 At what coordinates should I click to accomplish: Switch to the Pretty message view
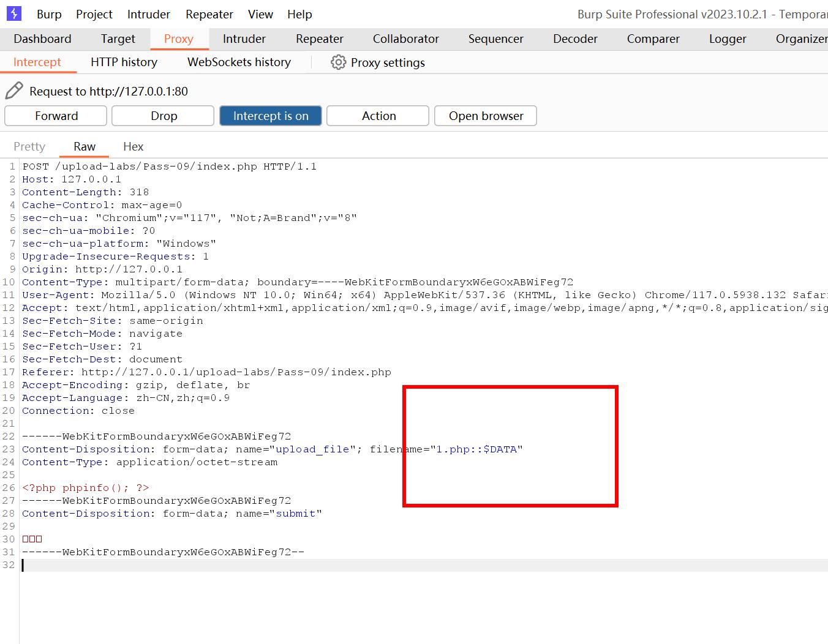[x=29, y=146]
